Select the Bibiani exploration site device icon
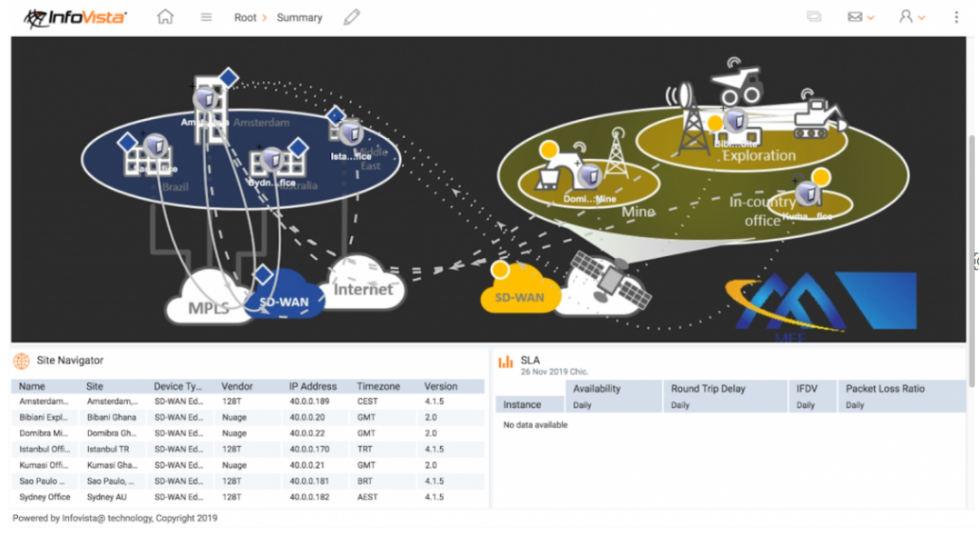The image size is (980, 534). coord(736,120)
